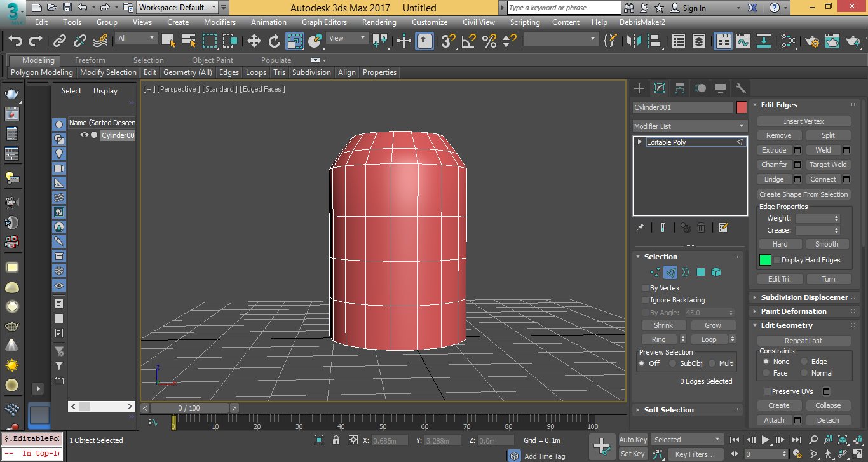Open the reference coordinate View dropdown
This screenshot has height=462, width=868.
point(347,38)
